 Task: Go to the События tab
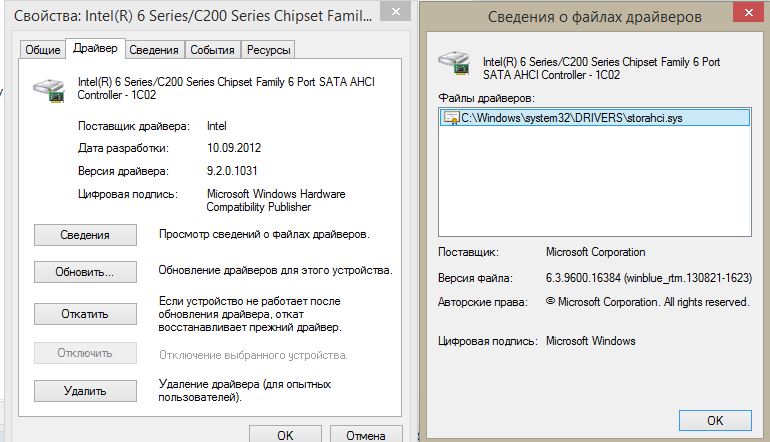[x=212, y=50]
